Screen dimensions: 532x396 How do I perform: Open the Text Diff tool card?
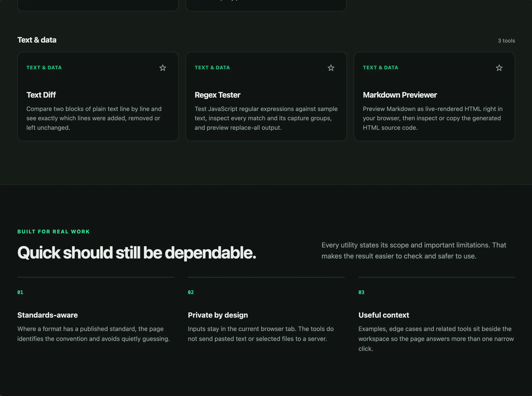(x=98, y=96)
